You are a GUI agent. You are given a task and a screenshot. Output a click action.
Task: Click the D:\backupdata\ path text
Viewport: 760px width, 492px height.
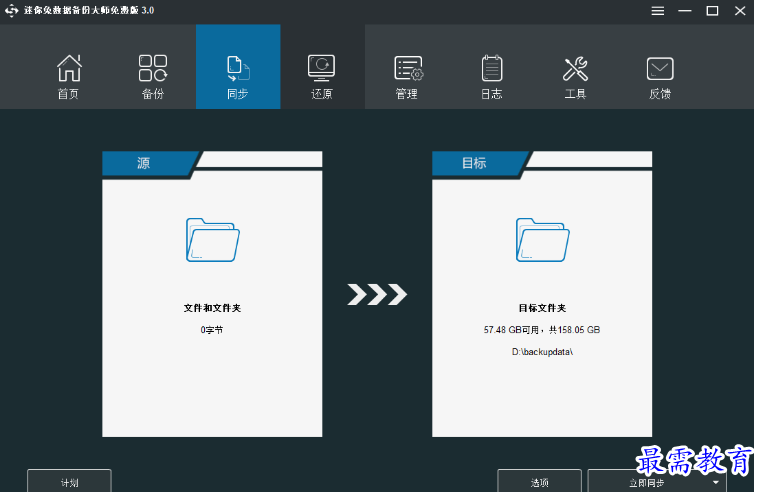542,352
